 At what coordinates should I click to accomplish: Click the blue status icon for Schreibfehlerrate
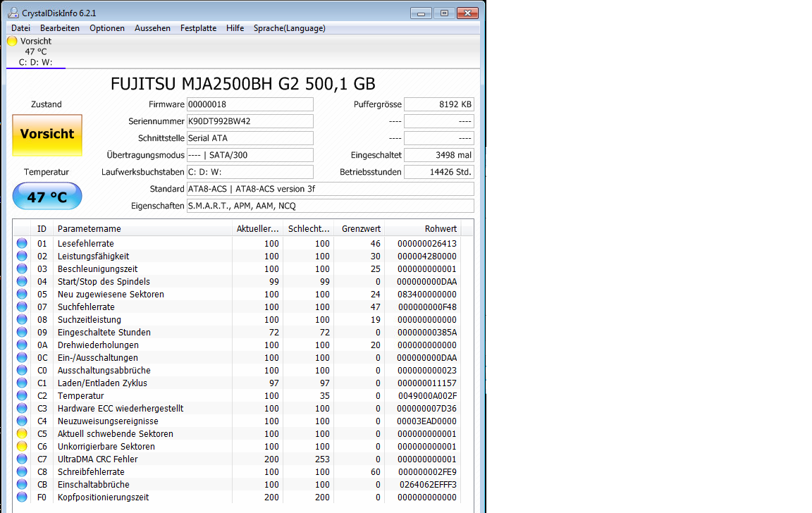[x=22, y=471]
